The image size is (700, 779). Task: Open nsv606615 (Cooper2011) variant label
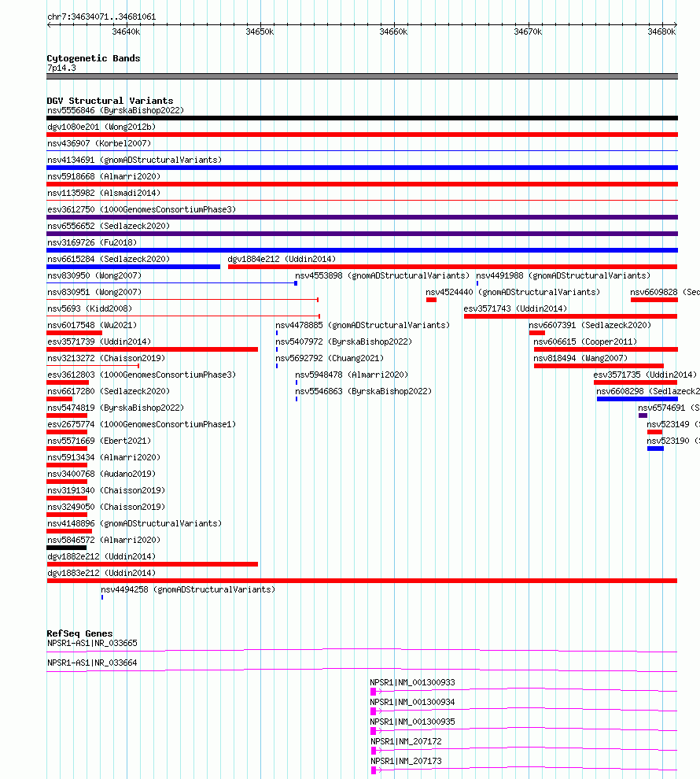pyautogui.click(x=585, y=342)
